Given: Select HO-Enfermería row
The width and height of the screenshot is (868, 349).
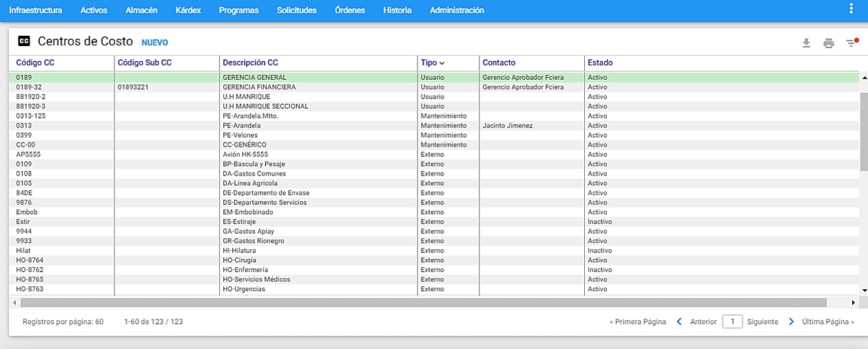Looking at the screenshot, I should tap(434, 271).
